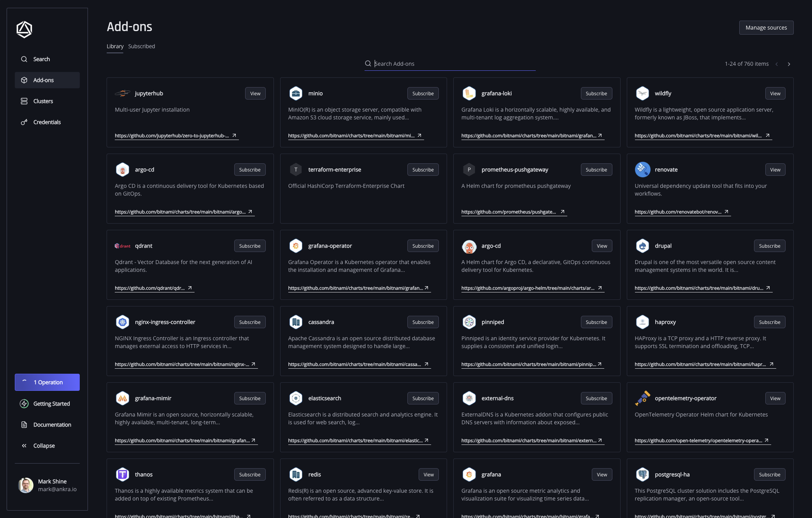The height and width of the screenshot is (518, 812).
Task: Subscribe to prometheus-pushgateway add-on
Action: click(x=596, y=170)
